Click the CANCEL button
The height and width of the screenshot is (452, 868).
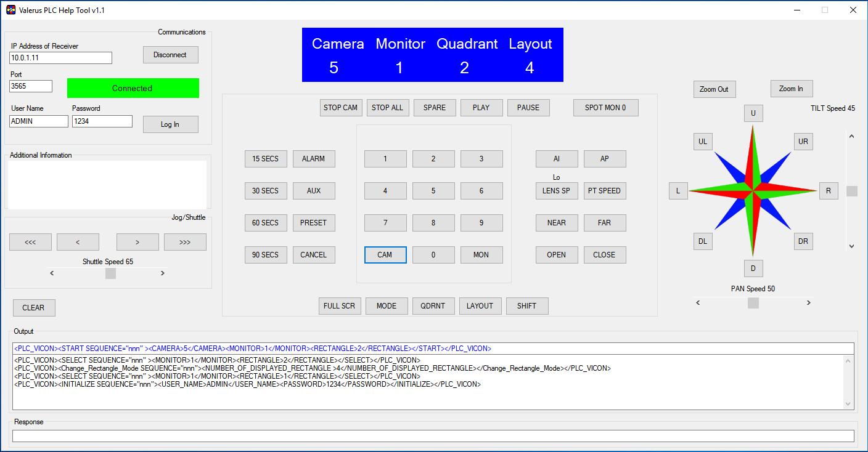[x=314, y=255]
